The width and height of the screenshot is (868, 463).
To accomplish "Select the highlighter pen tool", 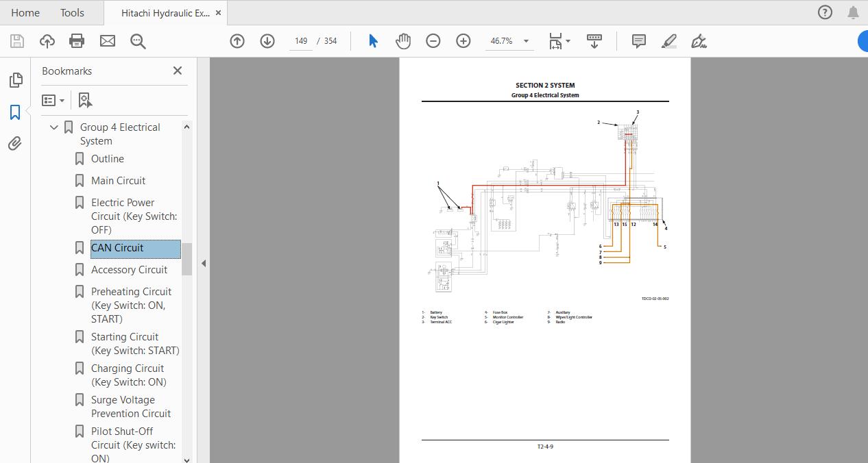I will [669, 41].
